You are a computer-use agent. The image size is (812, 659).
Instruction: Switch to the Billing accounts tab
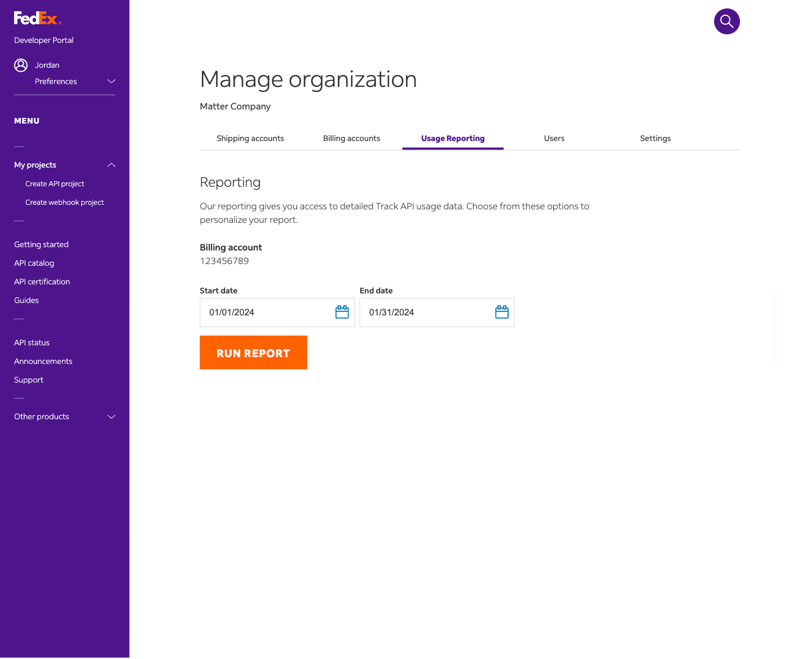point(352,138)
